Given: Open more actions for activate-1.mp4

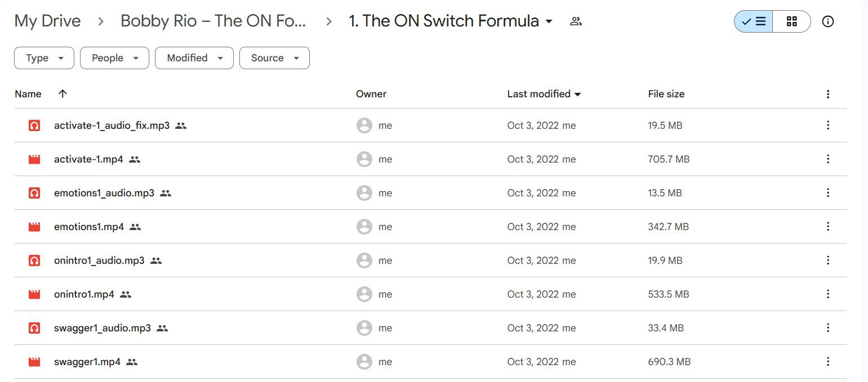Looking at the screenshot, I should coord(828,159).
